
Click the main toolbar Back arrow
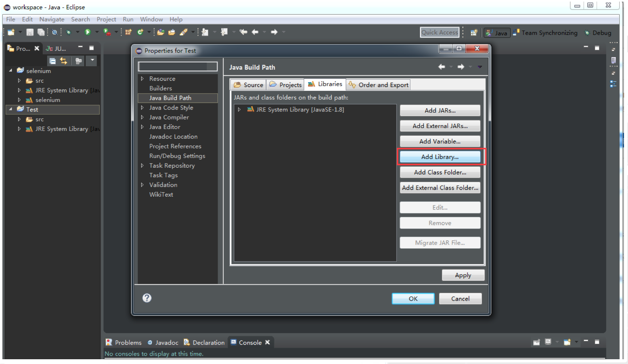coord(255,32)
